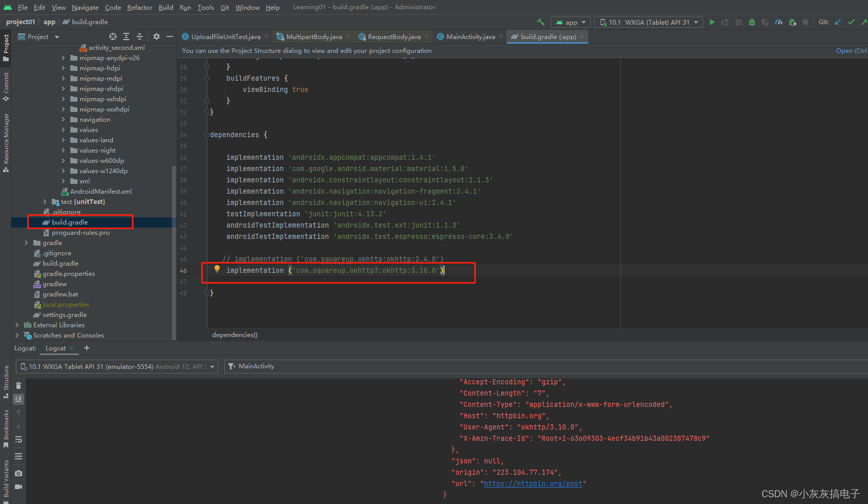Open the Git menu
Viewport: 868px width, 504px height.
coord(225,7)
